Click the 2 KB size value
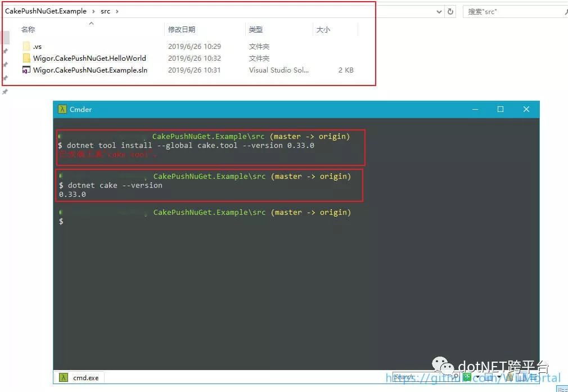Viewport: 568px width, 392px height. coord(346,70)
